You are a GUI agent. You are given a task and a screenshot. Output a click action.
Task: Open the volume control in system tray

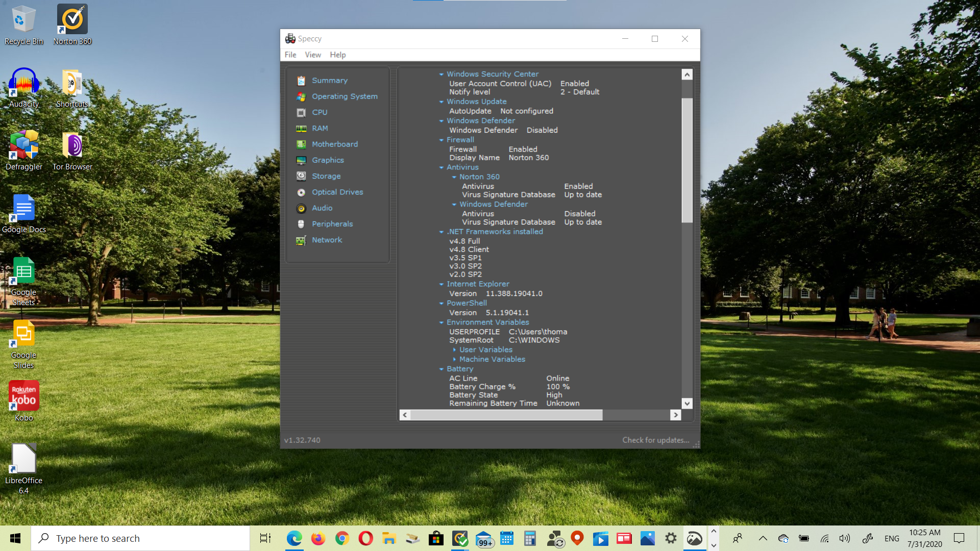[845, 538]
